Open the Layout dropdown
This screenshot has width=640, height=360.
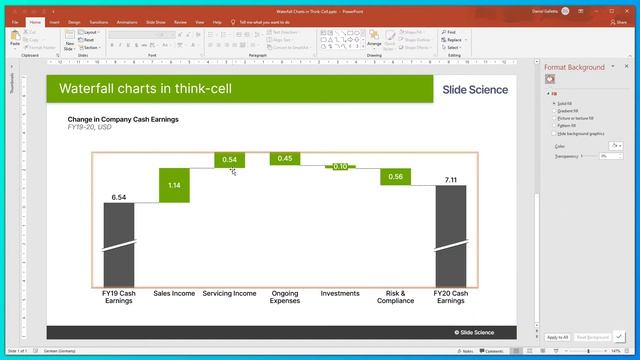(89, 32)
